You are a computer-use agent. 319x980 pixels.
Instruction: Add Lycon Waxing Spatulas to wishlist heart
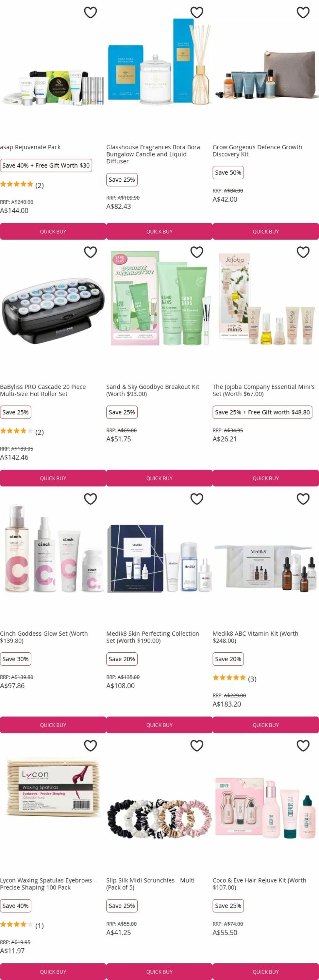pyautogui.click(x=90, y=746)
